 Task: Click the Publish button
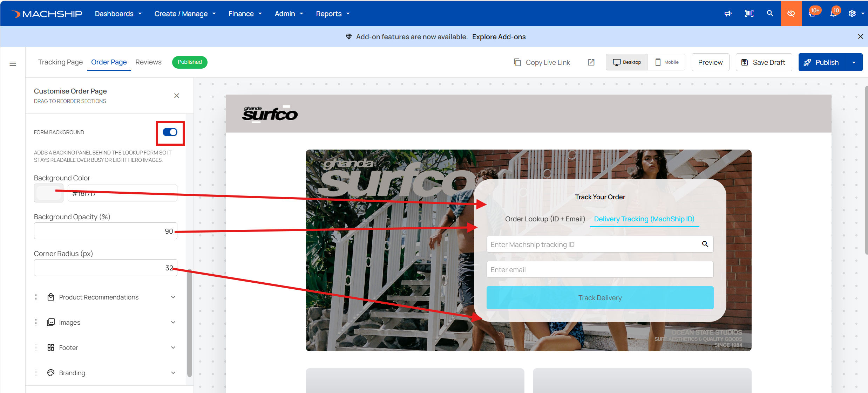(822, 62)
